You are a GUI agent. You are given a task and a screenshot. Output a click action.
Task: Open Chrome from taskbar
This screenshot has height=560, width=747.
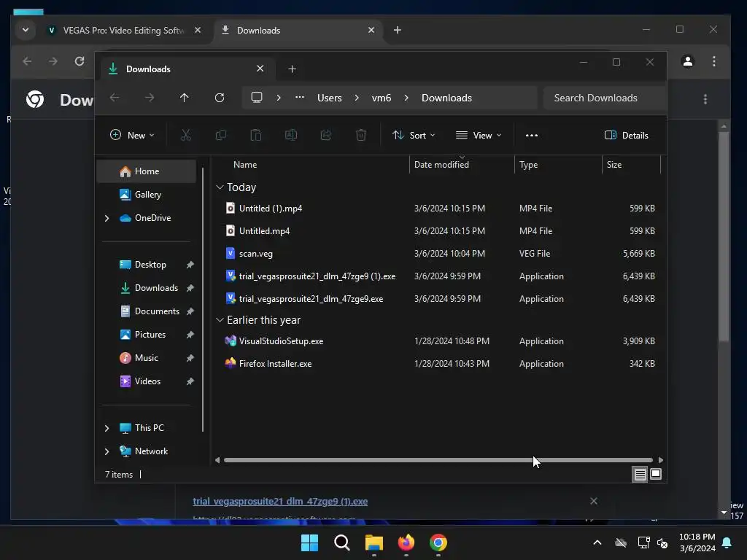tap(438, 542)
